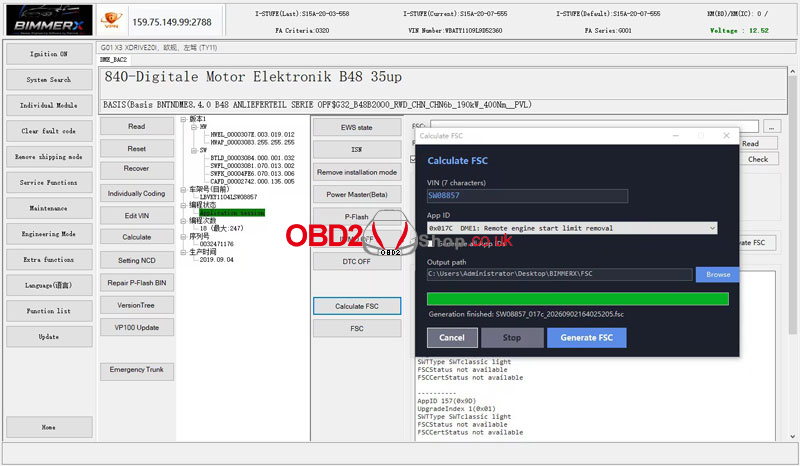800x466 pixels.
Task: Open Individual Module in the sidebar
Action: click(49, 105)
